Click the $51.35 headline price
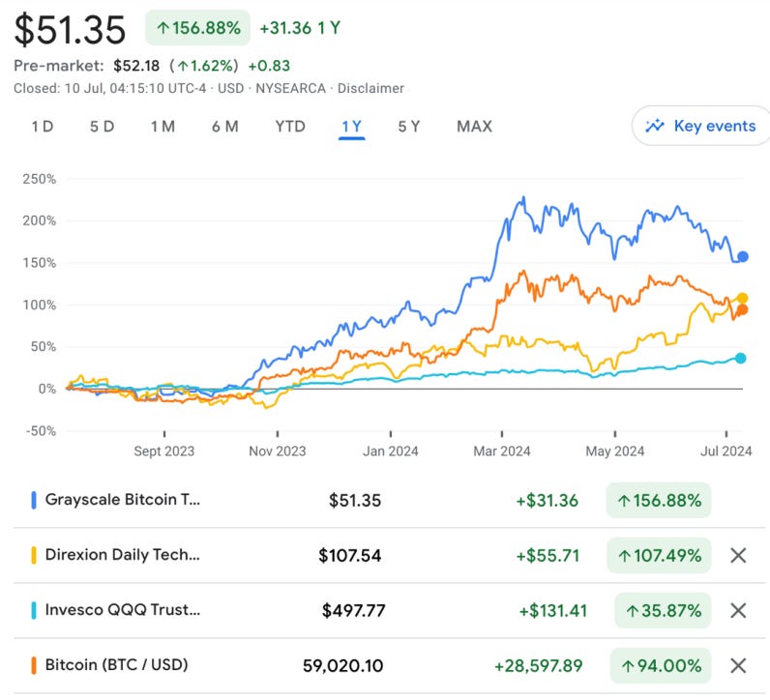The height and width of the screenshot is (700, 770). (x=70, y=30)
